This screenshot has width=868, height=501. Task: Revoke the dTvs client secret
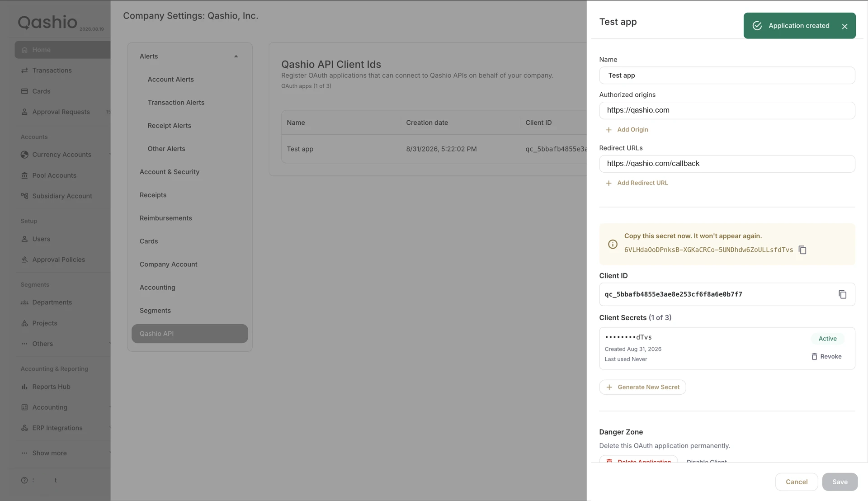(x=826, y=357)
